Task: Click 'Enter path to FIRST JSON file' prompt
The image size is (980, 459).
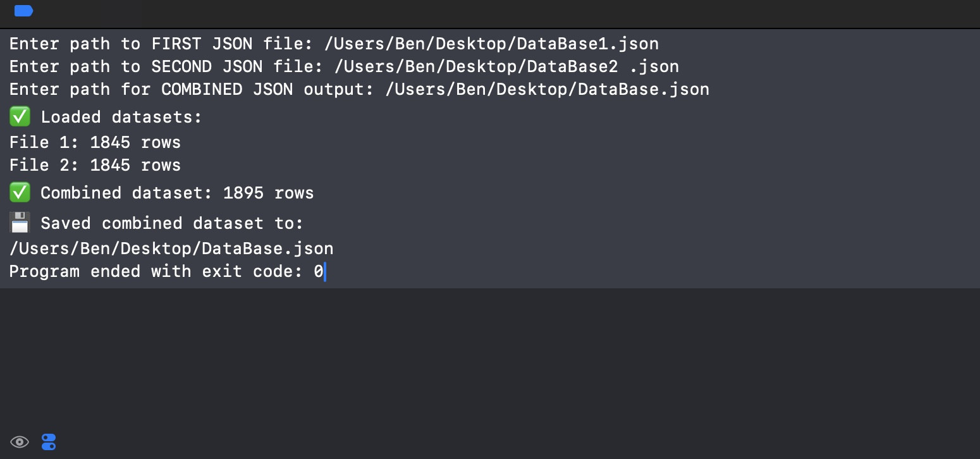Action: (161, 44)
